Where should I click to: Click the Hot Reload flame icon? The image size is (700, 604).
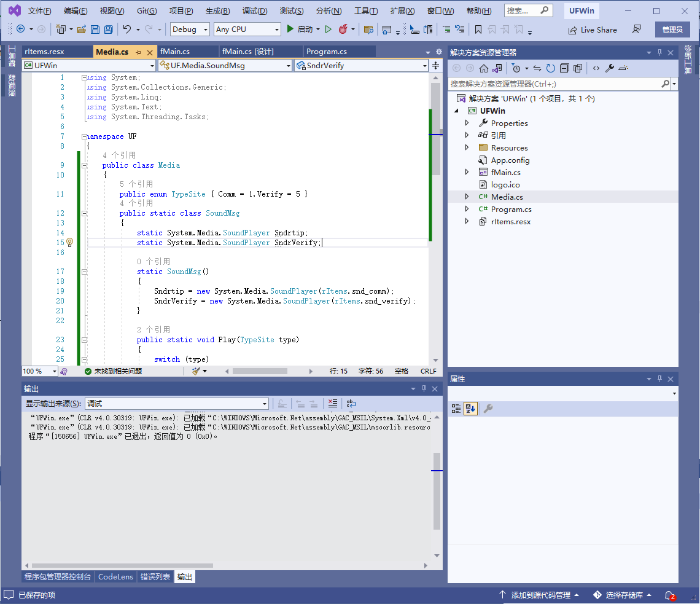tap(343, 29)
